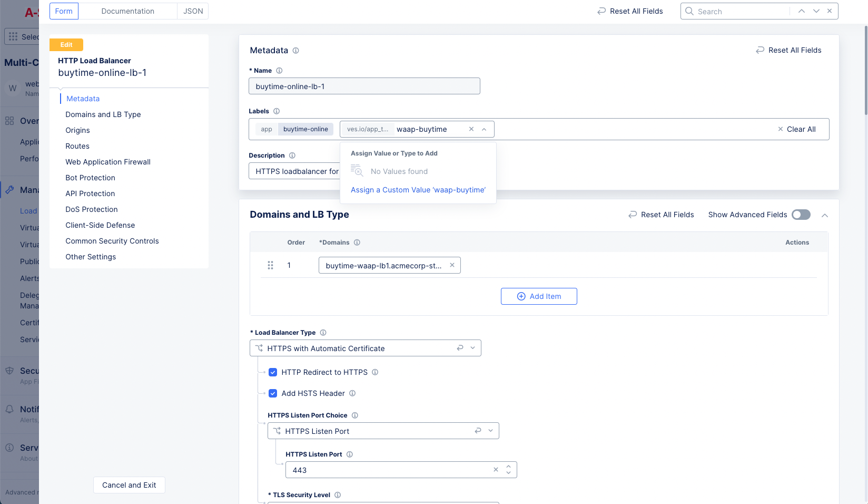Open the Load Balancer Type dropdown

[x=473, y=348]
